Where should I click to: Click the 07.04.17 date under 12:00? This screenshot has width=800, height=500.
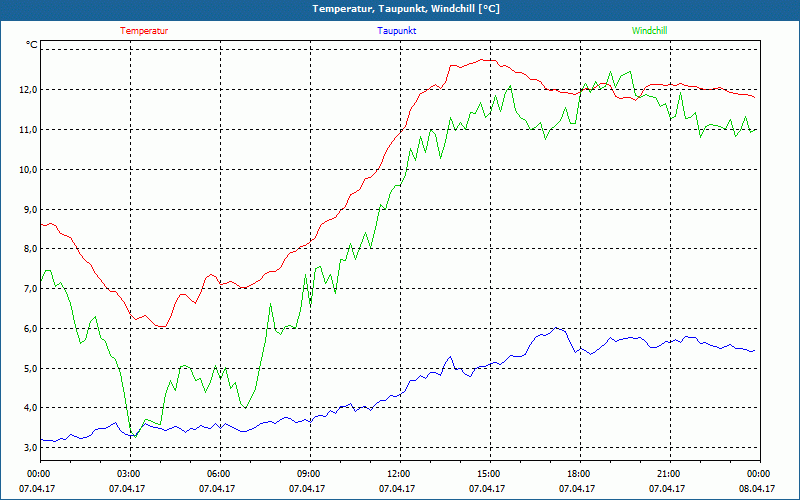point(397,488)
